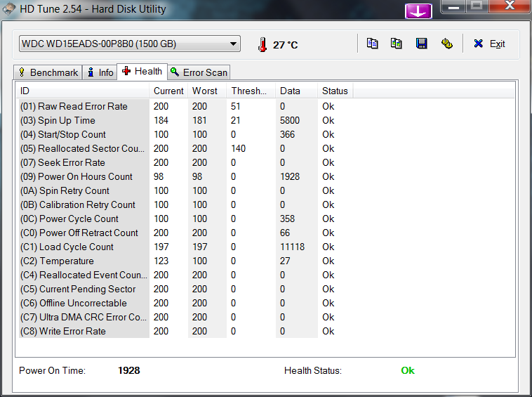Screen dimensions: 532x397
Task: Click the 140 threshold value
Action: (x=238, y=148)
